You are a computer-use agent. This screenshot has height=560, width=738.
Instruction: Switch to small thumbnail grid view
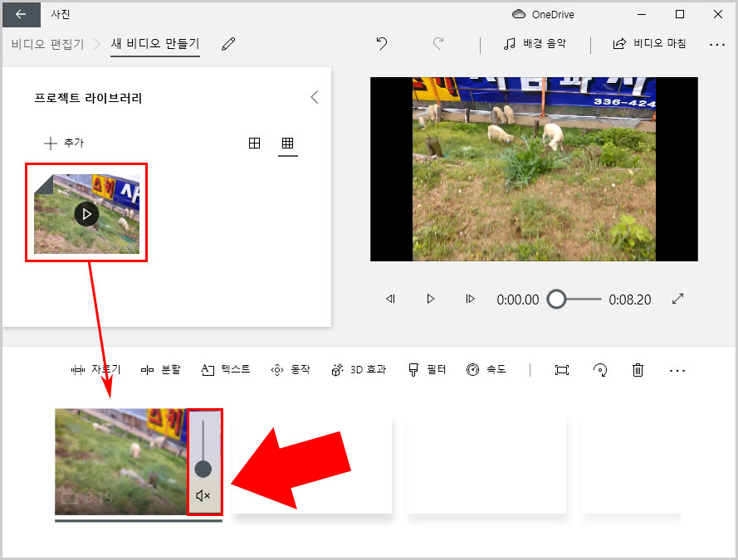287,143
